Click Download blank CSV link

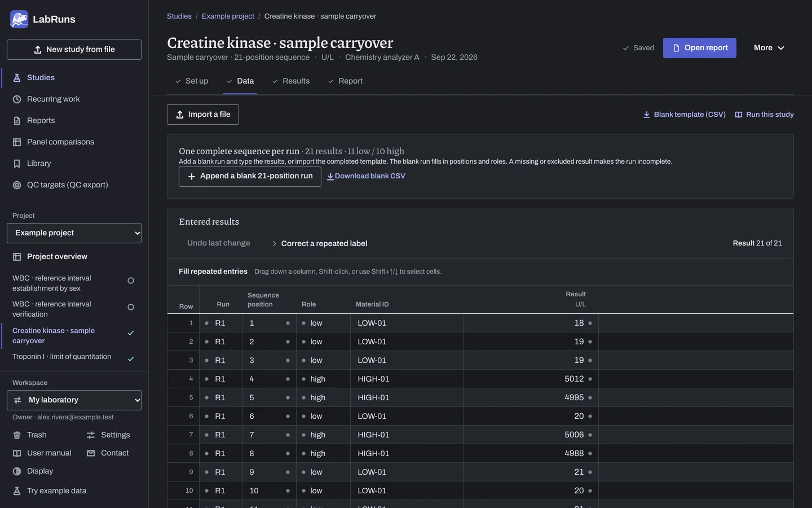(x=366, y=177)
